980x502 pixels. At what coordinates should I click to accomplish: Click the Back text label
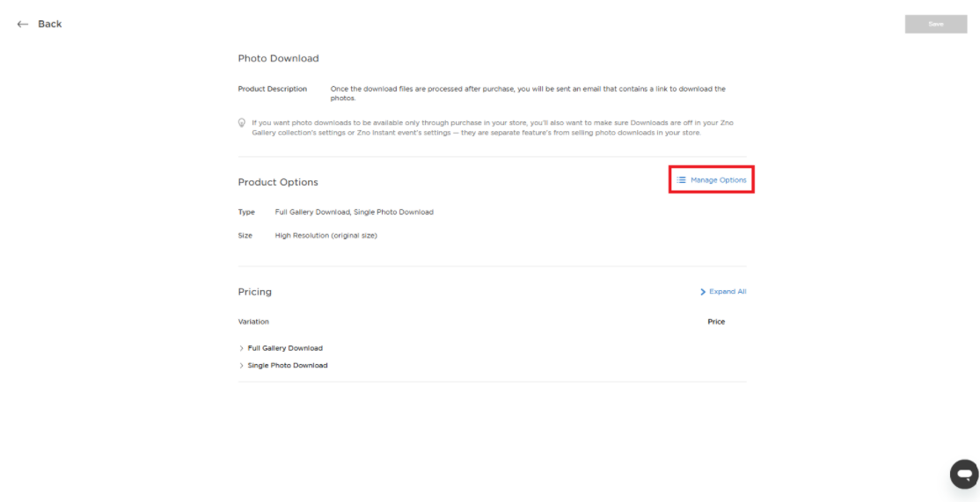[x=49, y=24]
